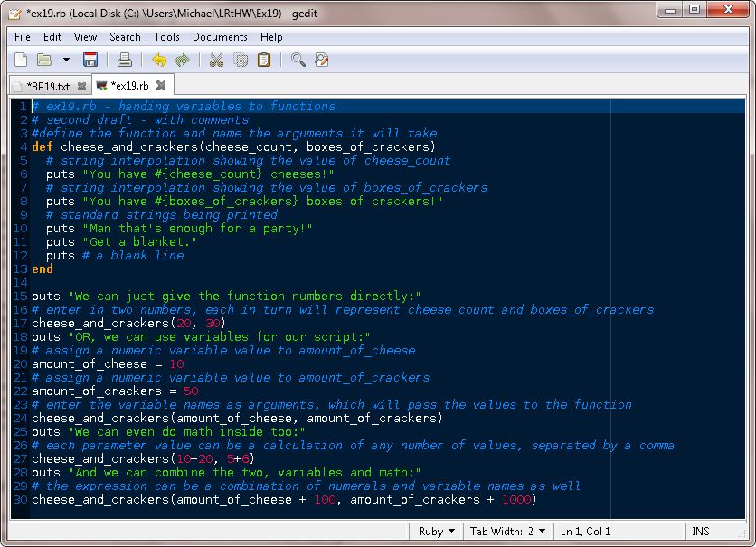
Task: Redo the last undone edit
Action: 181,60
